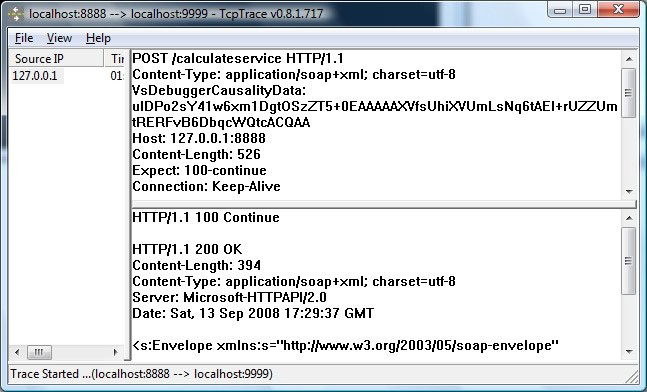Click the HTTP/1.1 200 OK line
Screen dimensions: 647x392
pyautogui.click(x=187, y=249)
